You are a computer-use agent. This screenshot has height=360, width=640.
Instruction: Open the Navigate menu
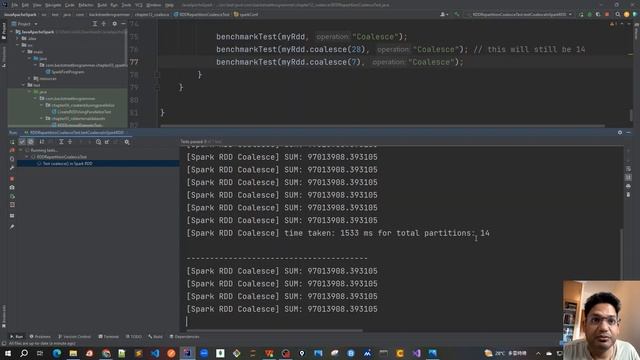[53, 5]
